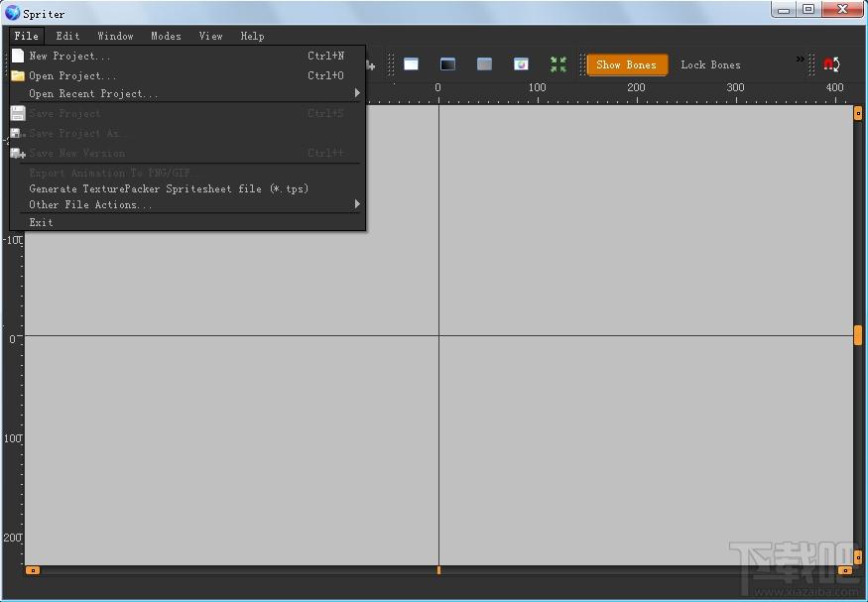Screen dimensions: 868x602
Task: Toggle the red magnet snapping icon
Action: (831, 64)
